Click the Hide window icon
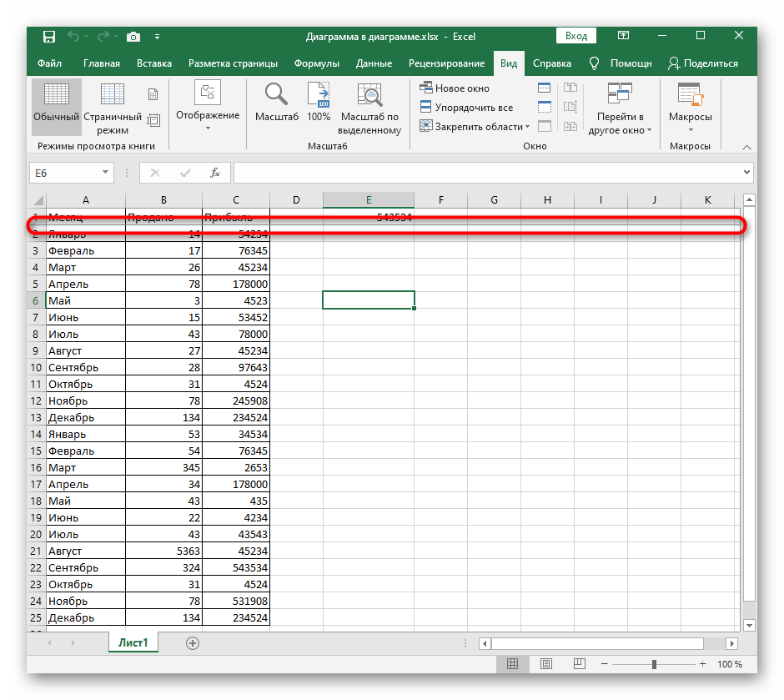 (544, 107)
